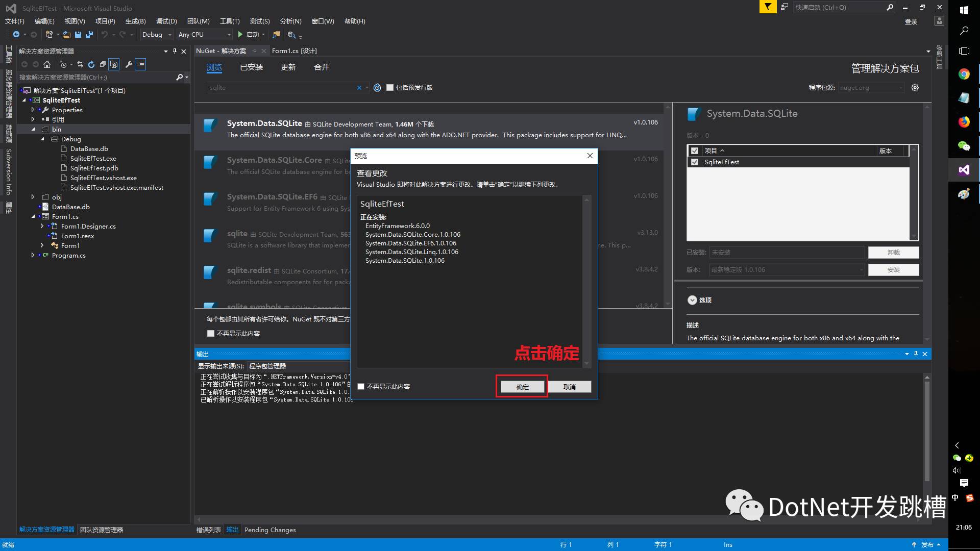
Task: Toggle the 项目 select-all checkbox
Action: [x=695, y=151]
